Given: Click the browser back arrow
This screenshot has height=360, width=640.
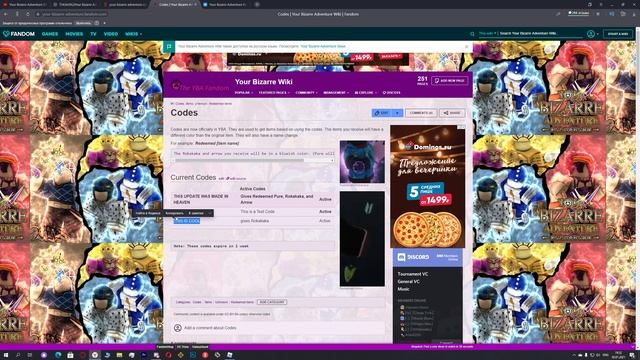Looking at the screenshot, I should click(x=5, y=14).
